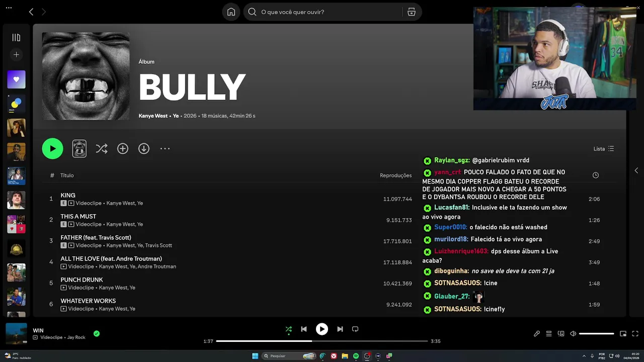Open OBS Studio from taskbar
The height and width of the screenshot is (362, 644).
(367, 356)
